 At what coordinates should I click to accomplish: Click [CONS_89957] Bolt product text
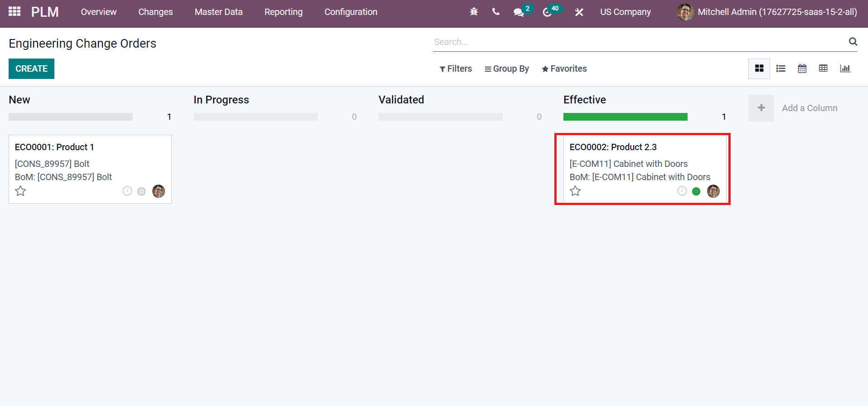click(52, 164)
